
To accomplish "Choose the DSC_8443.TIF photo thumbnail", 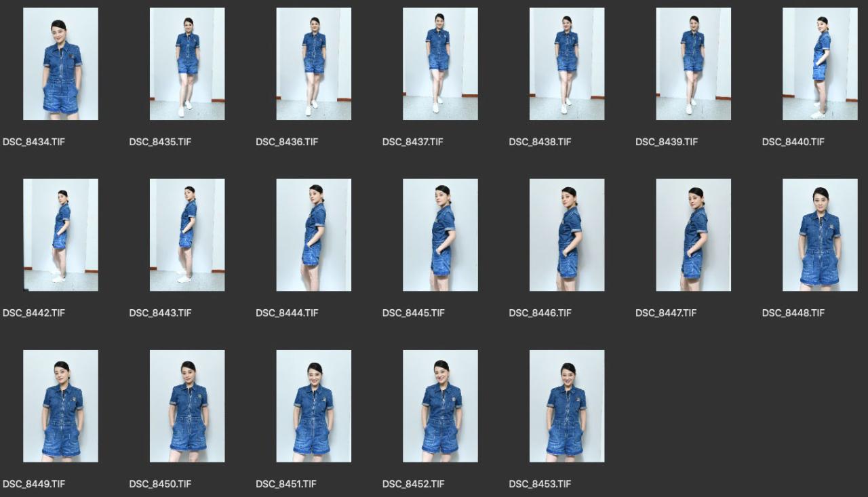I will [x=187, y=235].
